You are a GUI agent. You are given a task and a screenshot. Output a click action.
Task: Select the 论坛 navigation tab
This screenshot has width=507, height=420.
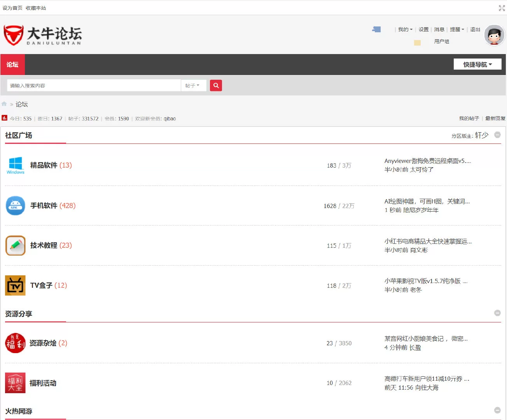(12, 65)
